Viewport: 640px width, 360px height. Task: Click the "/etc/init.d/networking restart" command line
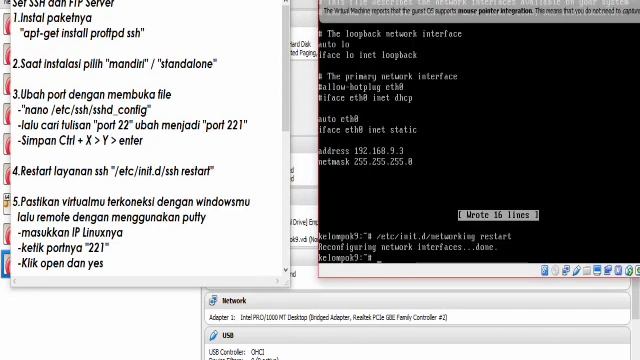pos(415,236)
